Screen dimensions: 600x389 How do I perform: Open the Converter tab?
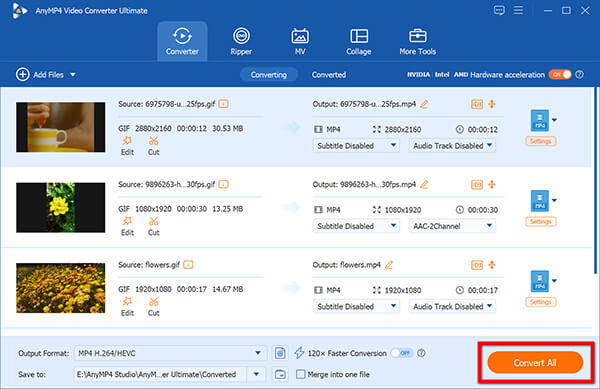point(182,41)
